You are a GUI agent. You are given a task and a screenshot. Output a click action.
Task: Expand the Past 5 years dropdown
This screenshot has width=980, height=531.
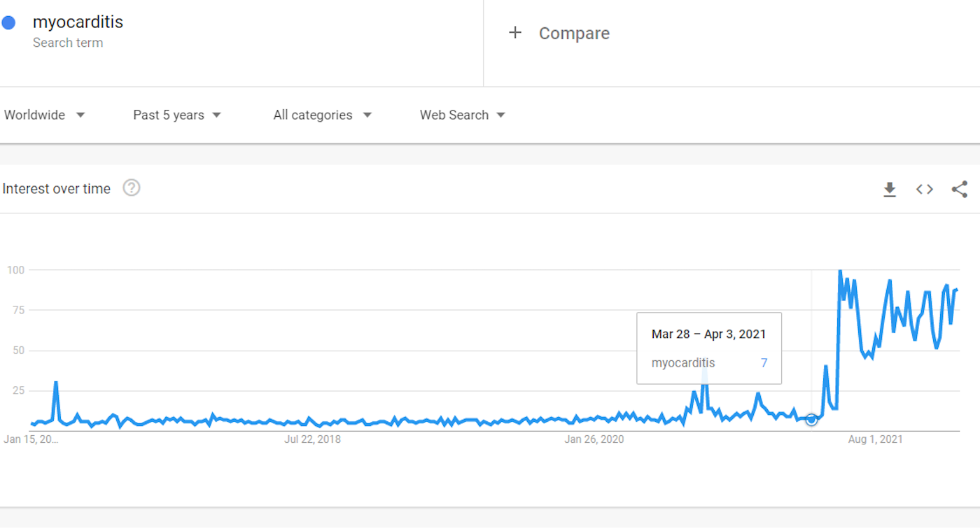click(177, 115)
